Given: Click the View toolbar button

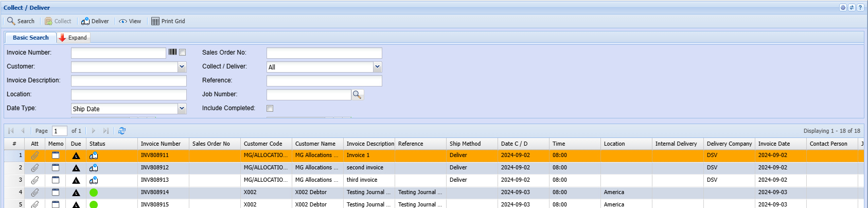Looking at the screenshot, I should (x=130, y=21).
